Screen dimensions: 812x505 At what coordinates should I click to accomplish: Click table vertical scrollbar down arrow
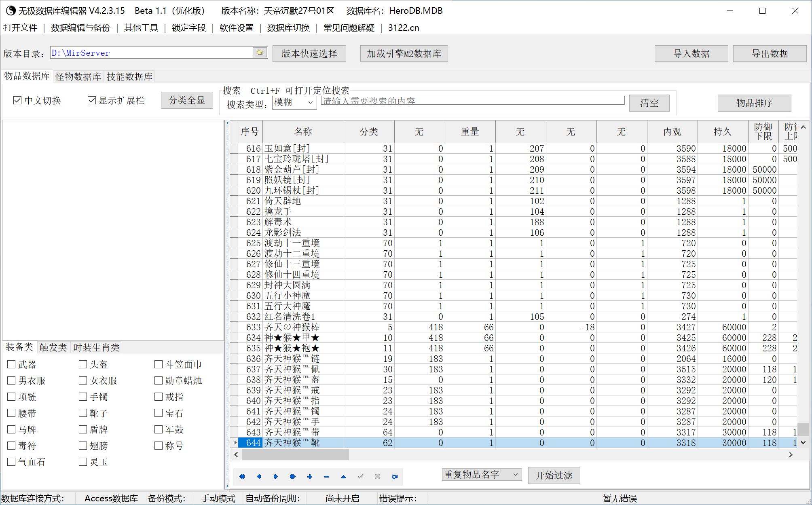tap(804, 443)
